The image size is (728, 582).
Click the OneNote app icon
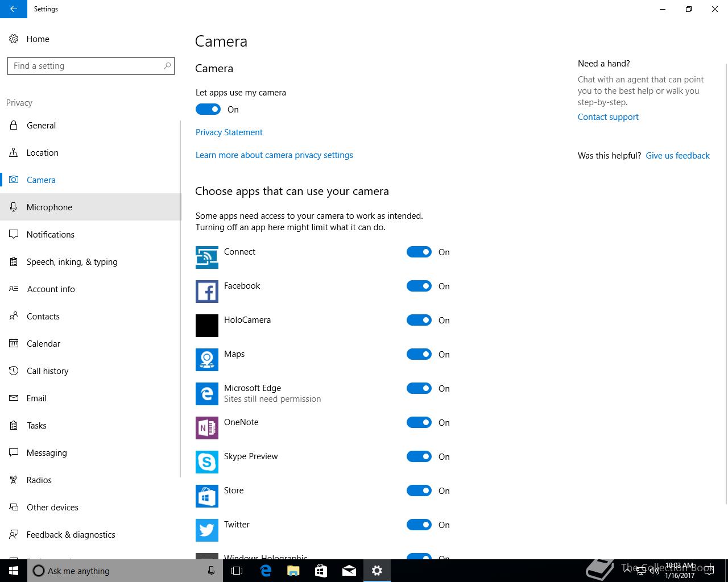pyautogui.click(x=207, y=428)
